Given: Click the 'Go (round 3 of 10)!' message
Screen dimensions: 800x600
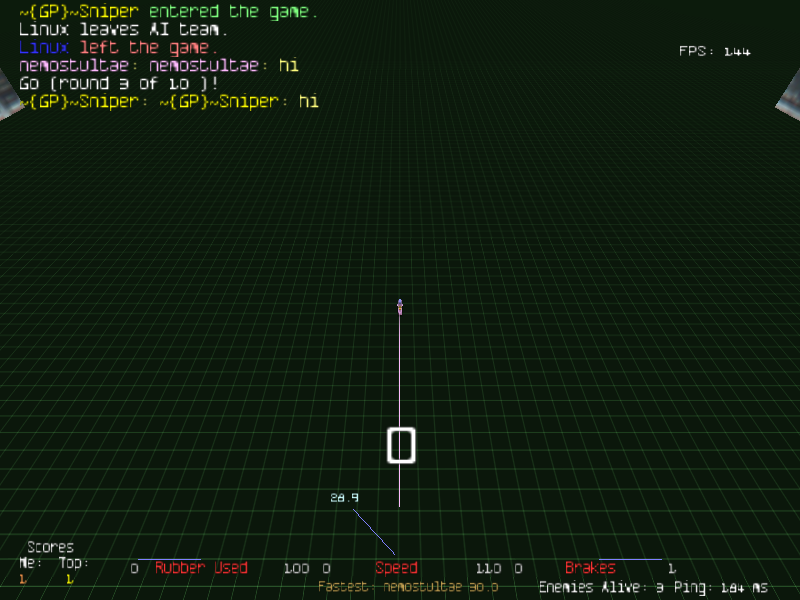Looking at the screenshot, I should pyautogui.click(x=119, y=83).
